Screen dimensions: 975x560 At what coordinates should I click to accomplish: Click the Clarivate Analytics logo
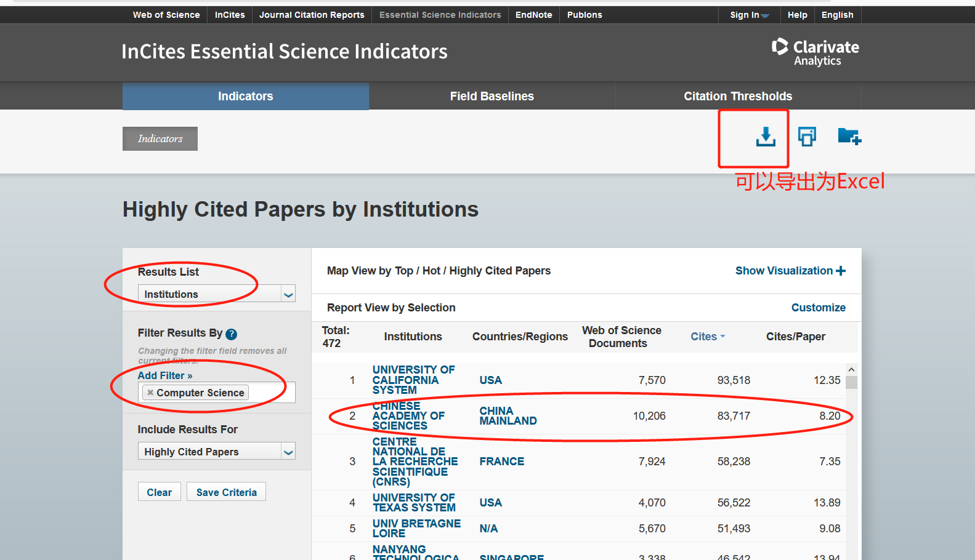pos(815,52)
